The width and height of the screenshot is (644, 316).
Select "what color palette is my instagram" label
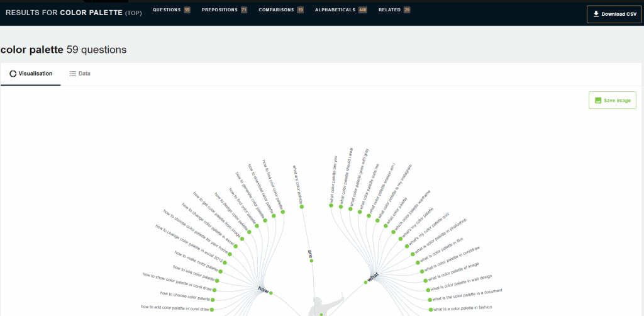coord(395,191)
